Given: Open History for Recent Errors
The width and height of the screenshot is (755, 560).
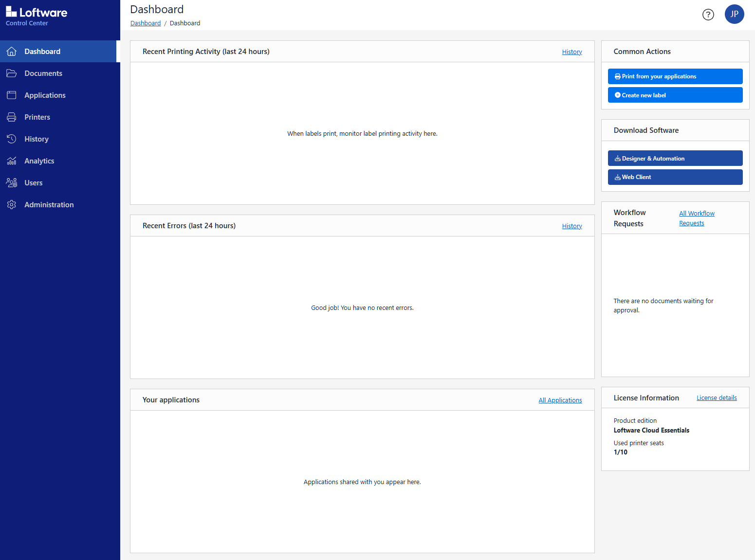Looking at the screenshot, I should [x=571, y=225].
